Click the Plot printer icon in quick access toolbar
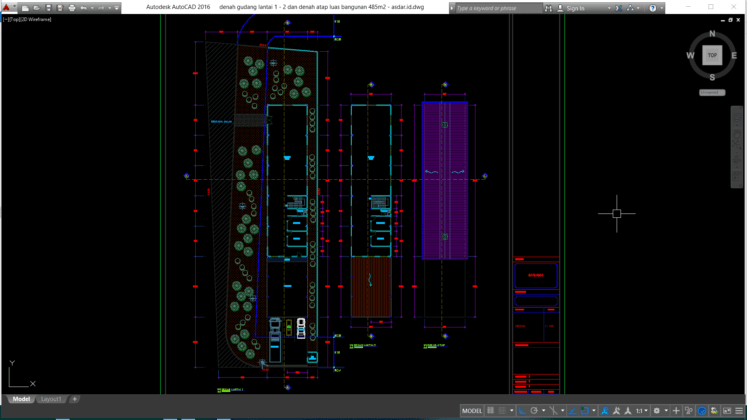The image size is (747, 420). 71,8
